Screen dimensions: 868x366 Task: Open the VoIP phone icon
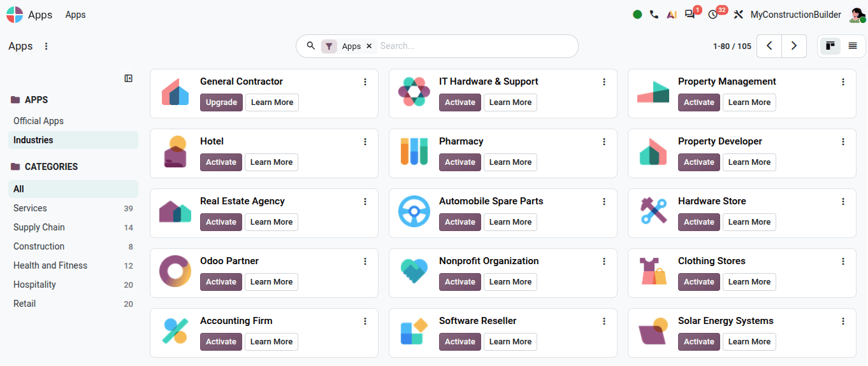[x=654, y=15]
